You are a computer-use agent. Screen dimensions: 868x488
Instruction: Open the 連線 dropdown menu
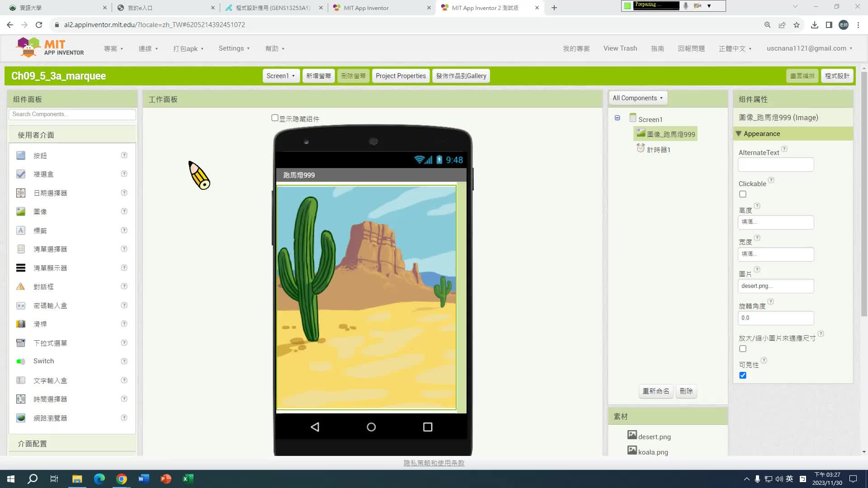pyautogui.click(x=148, y=48)
